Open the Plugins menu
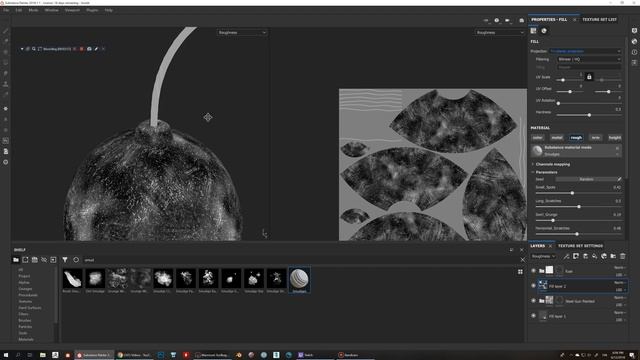Screen dimensions: 640x360 [92, 10]
